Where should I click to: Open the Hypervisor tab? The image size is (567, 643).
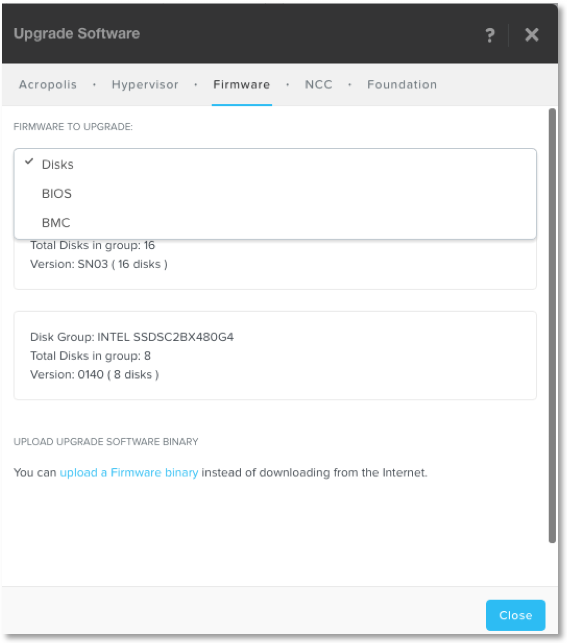[x=145, y=84]
